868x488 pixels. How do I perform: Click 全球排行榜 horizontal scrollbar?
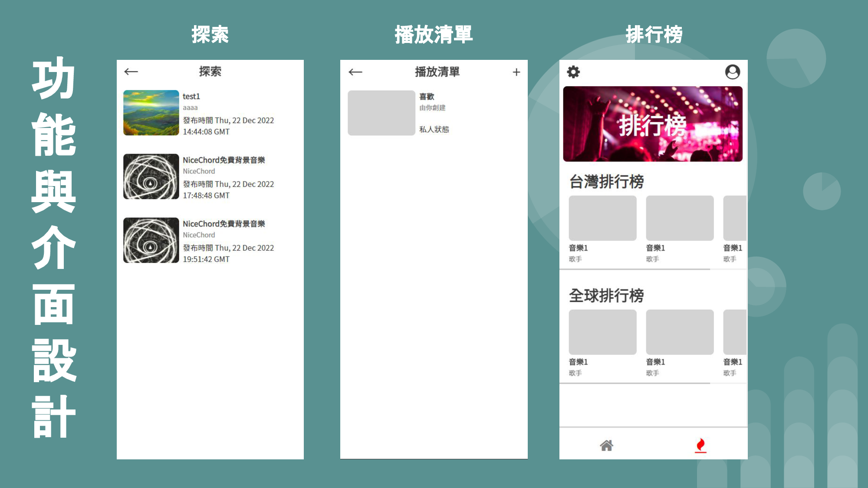click(x=635, y=383)
